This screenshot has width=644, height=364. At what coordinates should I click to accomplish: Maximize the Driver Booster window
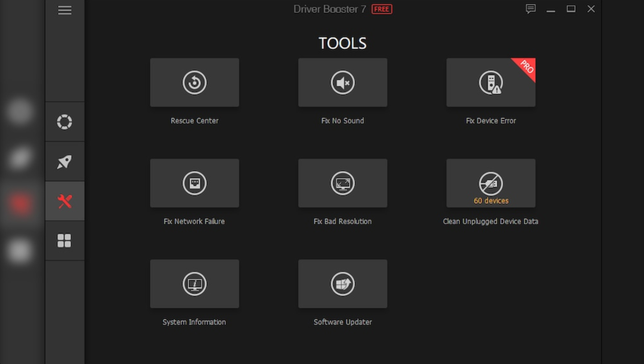pos(571,9)
